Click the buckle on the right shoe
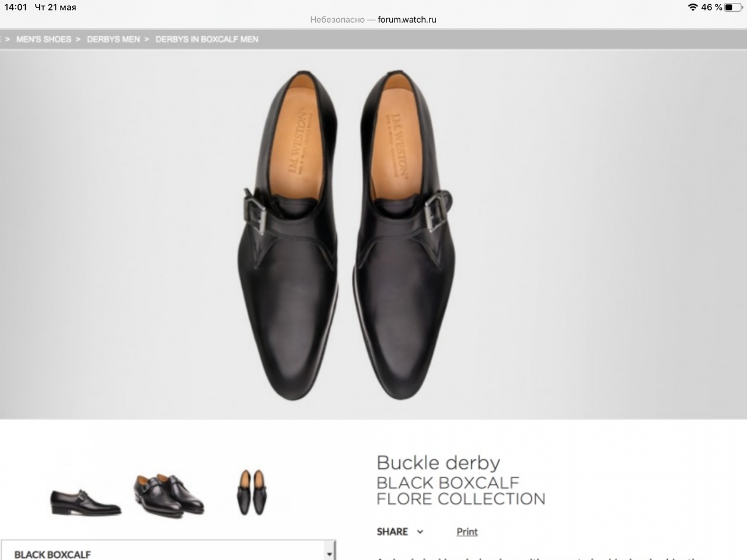The height and width of the screenshot is (560, 747). pos(435,213)
